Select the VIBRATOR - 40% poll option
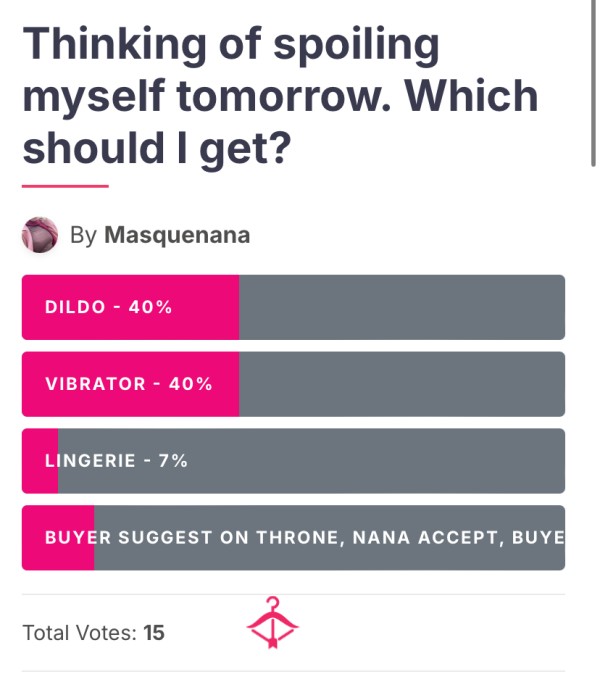The image size is (600, 677). 293,384
